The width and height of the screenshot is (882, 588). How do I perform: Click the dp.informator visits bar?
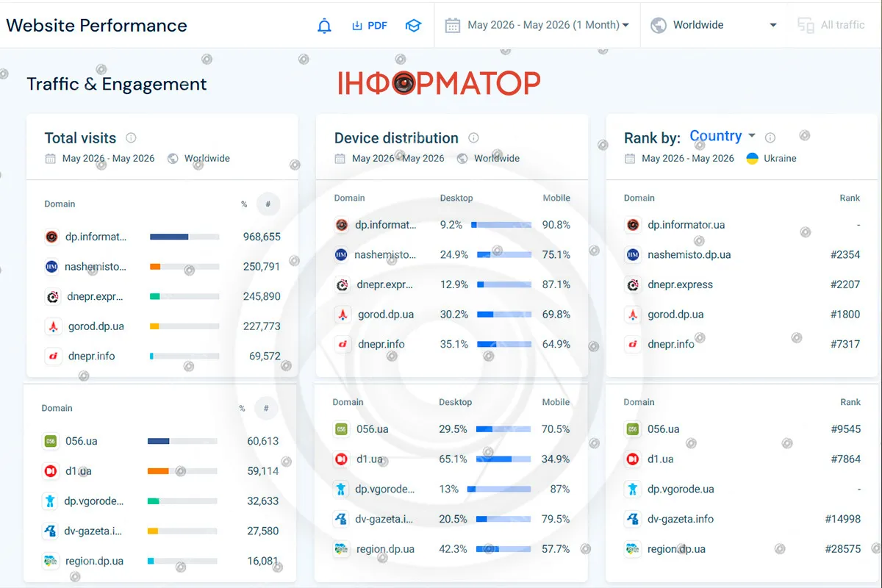(184, 237)
